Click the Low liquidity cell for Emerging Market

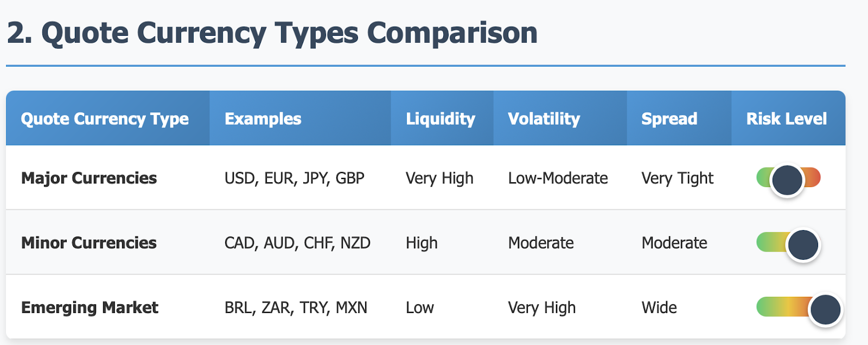[419, 308]
